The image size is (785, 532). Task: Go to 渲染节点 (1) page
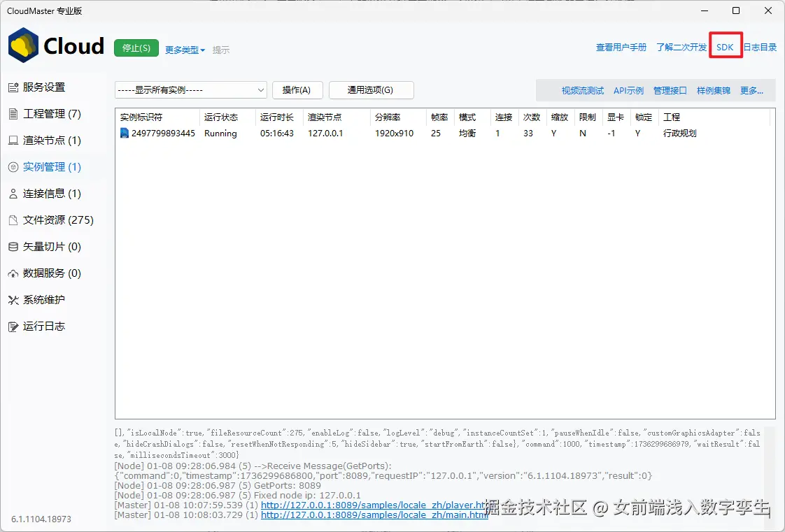tap(52, 141)
